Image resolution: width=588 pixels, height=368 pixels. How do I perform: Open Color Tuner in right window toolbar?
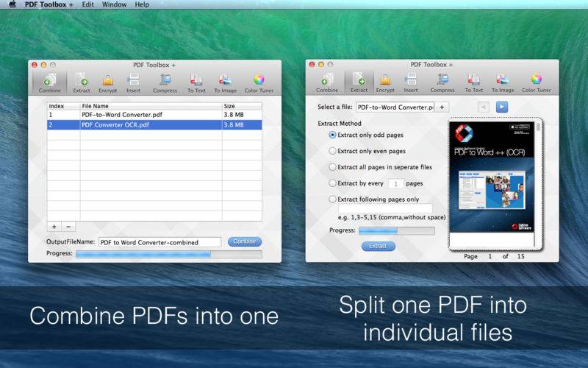click(537, 82)
